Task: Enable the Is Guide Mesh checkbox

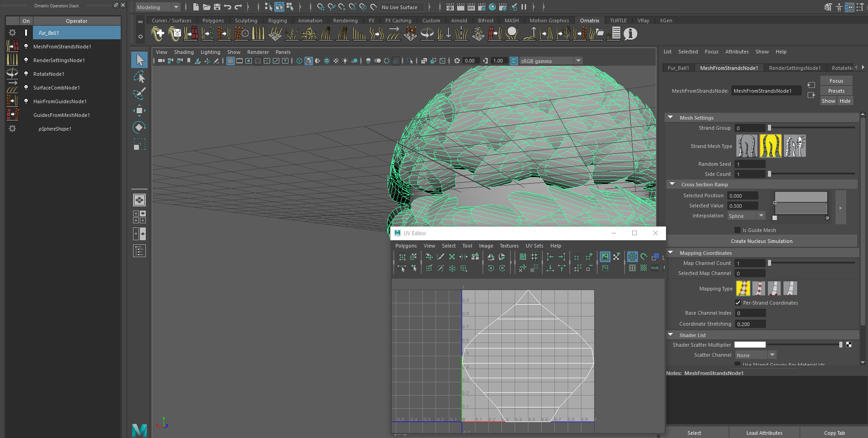Action: pyautogui.click(x=737, y=230)
